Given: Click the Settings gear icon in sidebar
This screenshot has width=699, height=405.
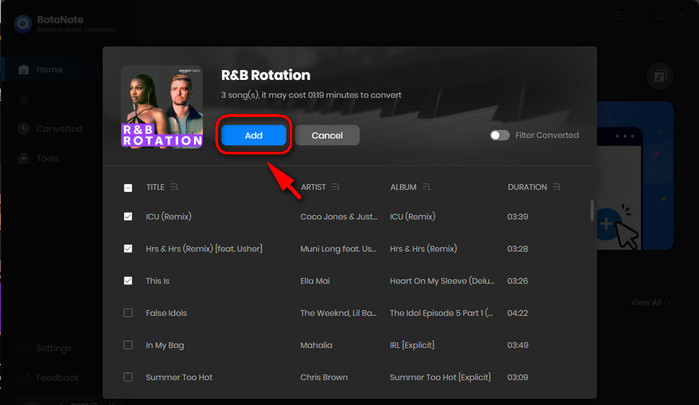Looking at the screenshot, I should point(24,348).
